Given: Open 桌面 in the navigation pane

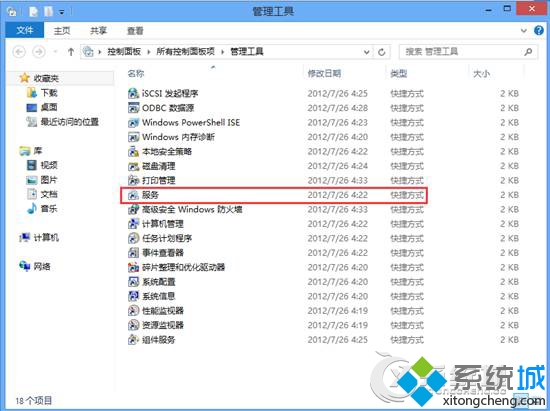Looking at the screenshot, I should tap(49, 107).
